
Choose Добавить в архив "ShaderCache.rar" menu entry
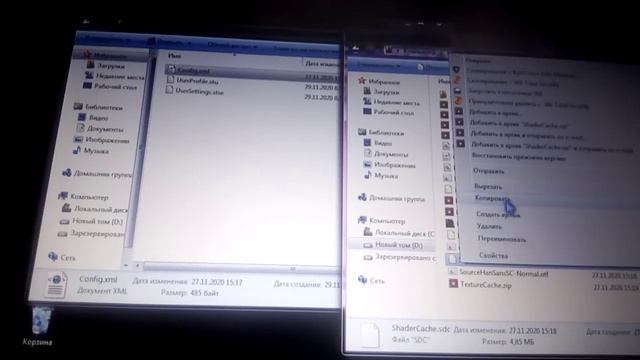pos(520,123)
